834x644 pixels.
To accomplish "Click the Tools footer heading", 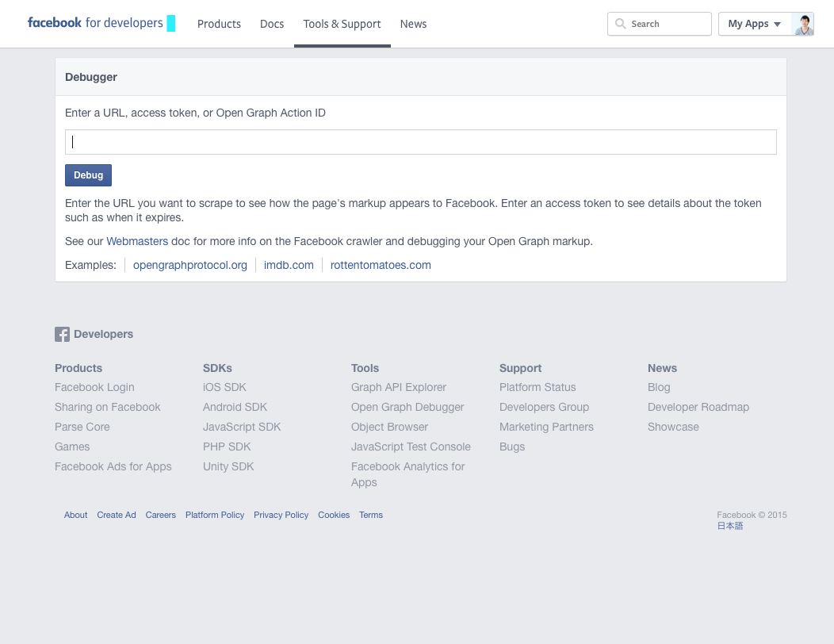I will 365,368.
